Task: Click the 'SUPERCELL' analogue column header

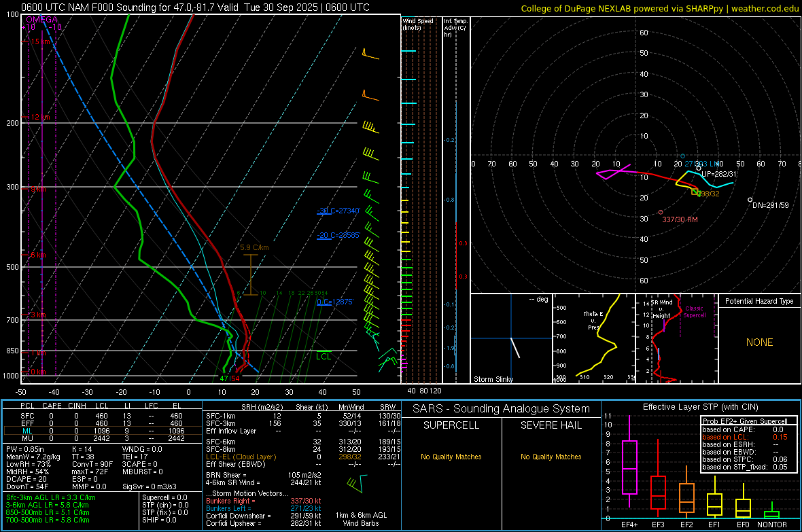Action: tap(451, 425)
